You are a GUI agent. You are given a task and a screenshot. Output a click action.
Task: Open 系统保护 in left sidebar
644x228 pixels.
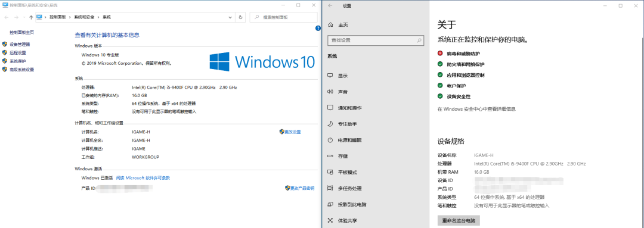[x=18, y=61]
